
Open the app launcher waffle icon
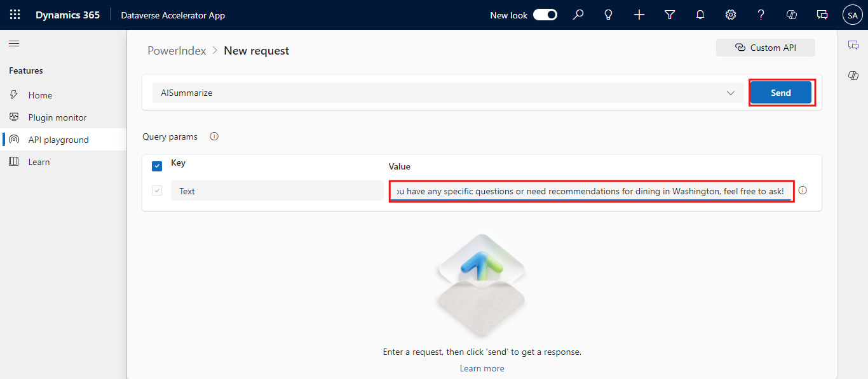click(x=15, y=15)
